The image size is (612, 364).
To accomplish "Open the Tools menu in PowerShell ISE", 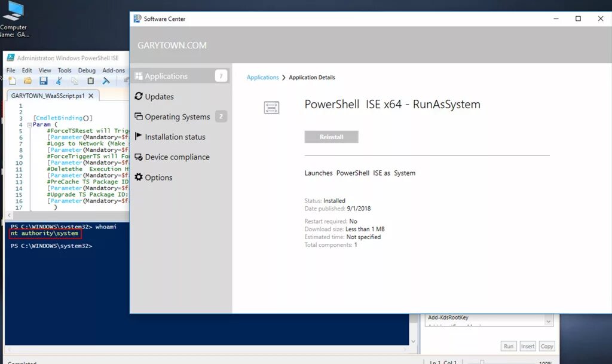I will click(x=65, y=70).
